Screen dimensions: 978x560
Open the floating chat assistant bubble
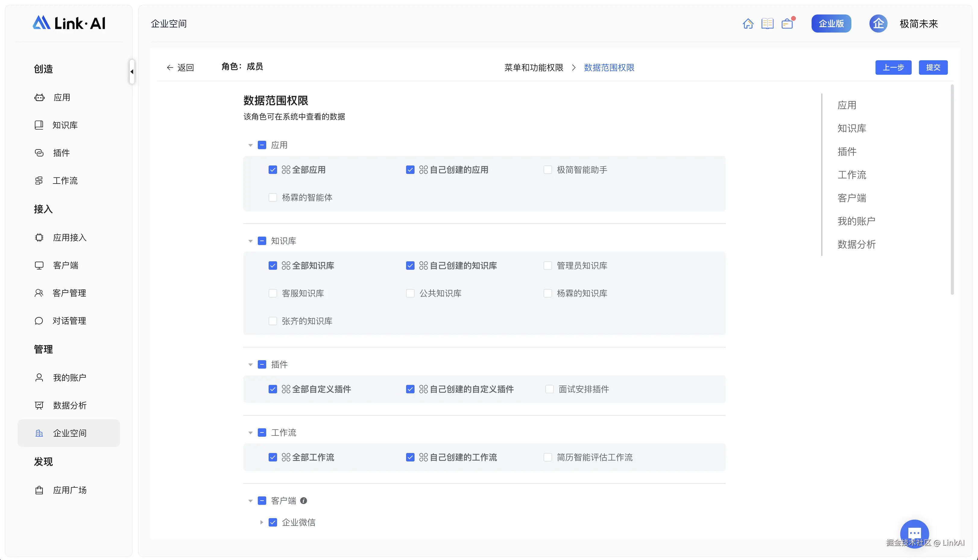[x=914, y=533]
